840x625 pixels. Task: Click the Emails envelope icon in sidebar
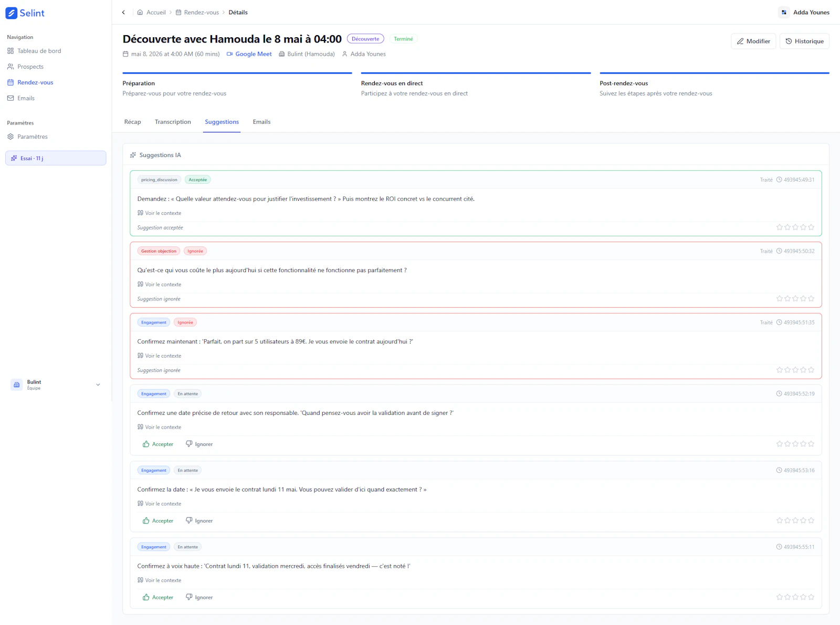click(10, 98)
